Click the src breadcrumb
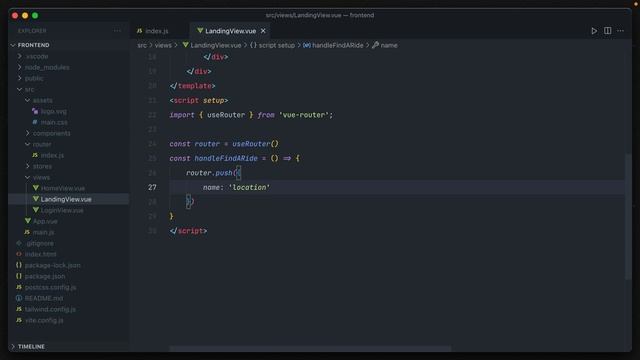The width and height of the screenshot is (640, 360). click(x=142, y=45)
